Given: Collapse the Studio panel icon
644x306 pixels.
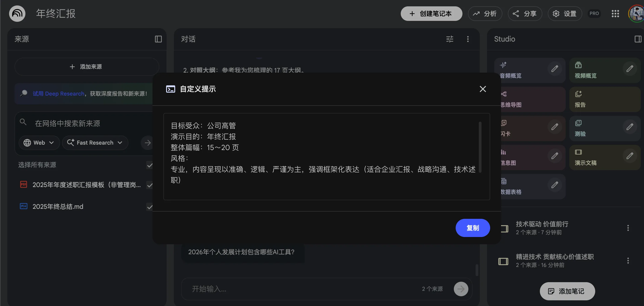Looking at the screenshot, I should coord(638,39).
